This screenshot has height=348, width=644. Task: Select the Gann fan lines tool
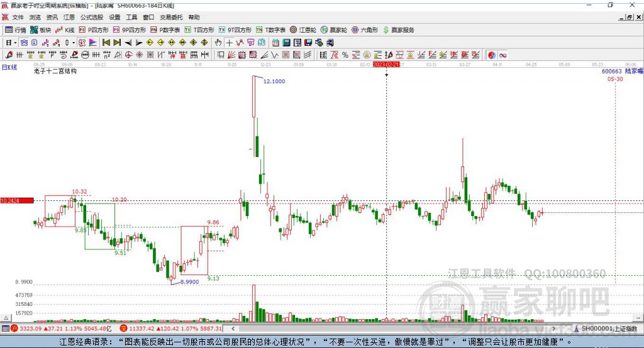click(231, 55)
